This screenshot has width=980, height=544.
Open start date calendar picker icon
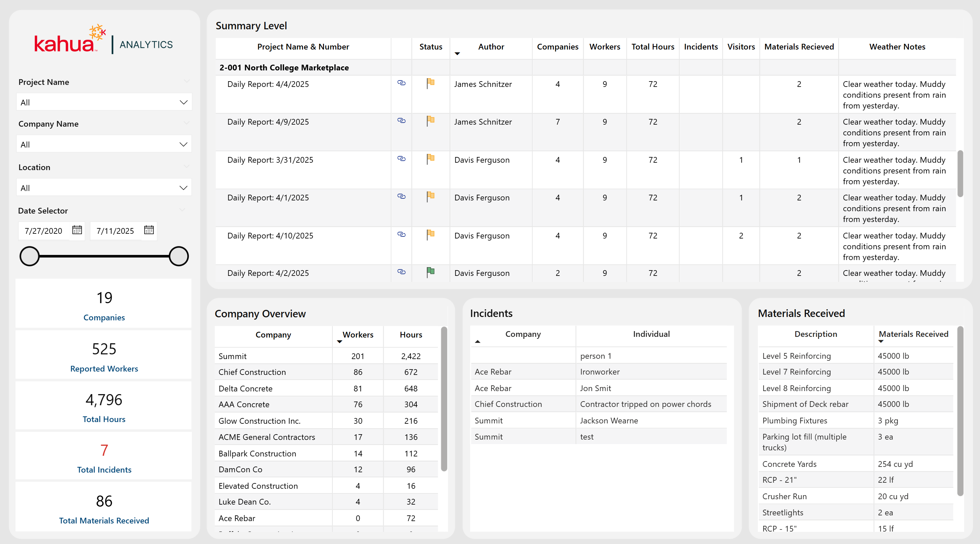pyautogui.click(x=77, y=230)
